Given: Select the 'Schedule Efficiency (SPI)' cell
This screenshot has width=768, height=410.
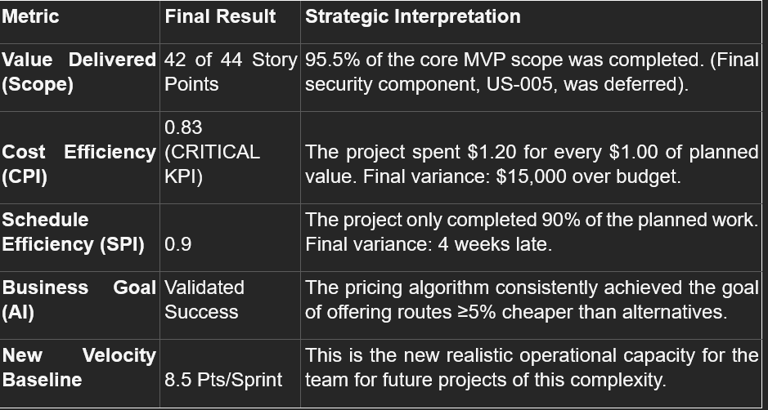Looking at the screenshot, I should 70,231.
